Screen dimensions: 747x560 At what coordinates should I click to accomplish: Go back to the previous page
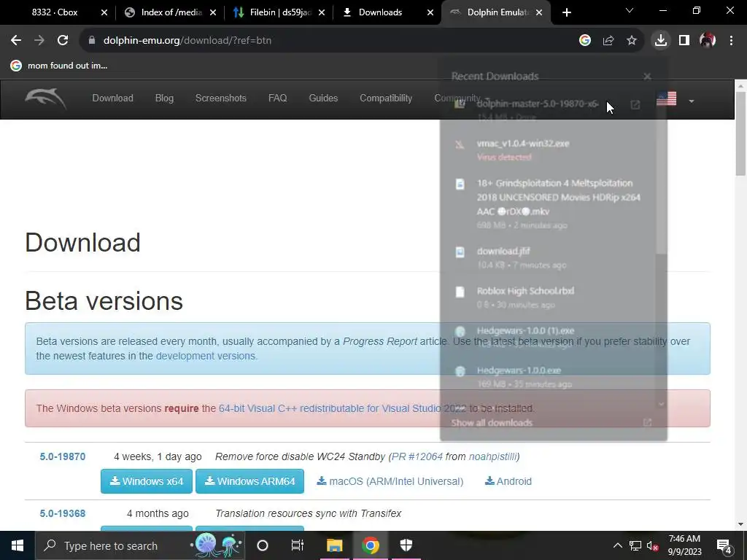(x=16, y=41)
